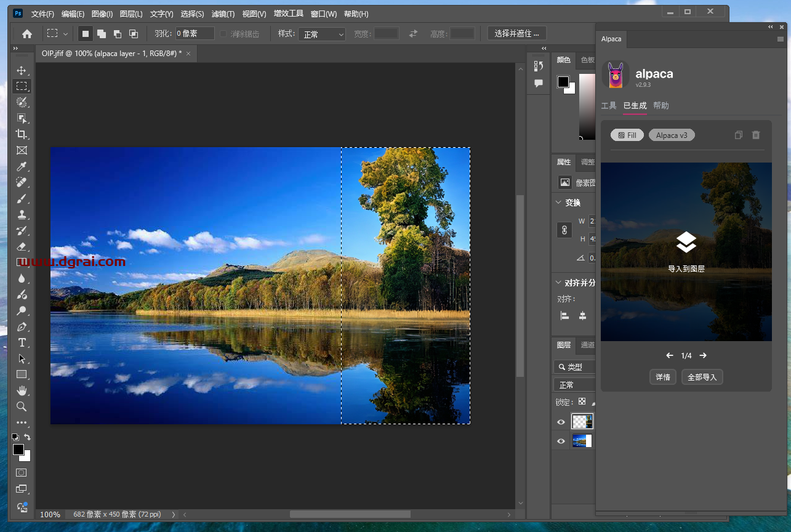Click the Alpaca next result arrow

[703, 355]
